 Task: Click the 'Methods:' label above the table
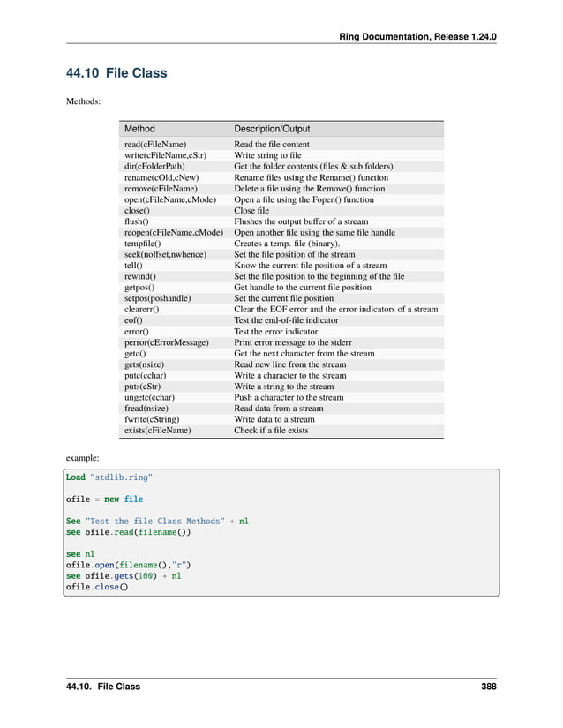point(83,101)
